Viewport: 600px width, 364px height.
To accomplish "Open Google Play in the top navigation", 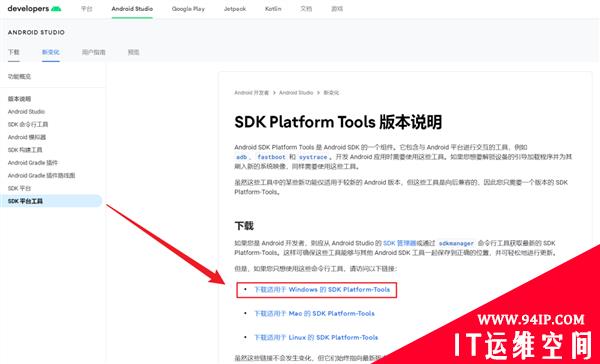I will [x=188, y=8].
